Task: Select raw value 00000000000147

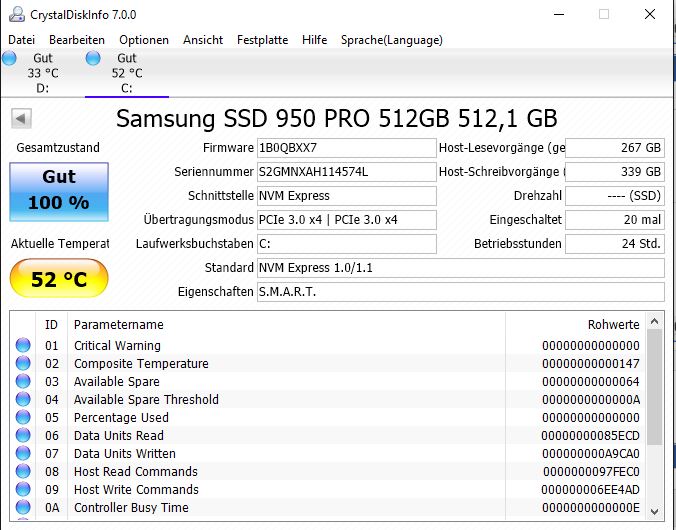Action: (591, 364)
